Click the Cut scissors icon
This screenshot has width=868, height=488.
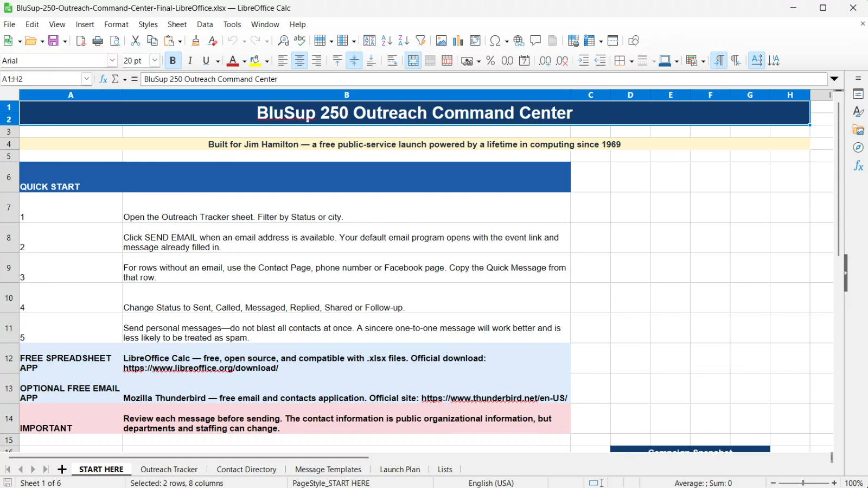point(136,41)
